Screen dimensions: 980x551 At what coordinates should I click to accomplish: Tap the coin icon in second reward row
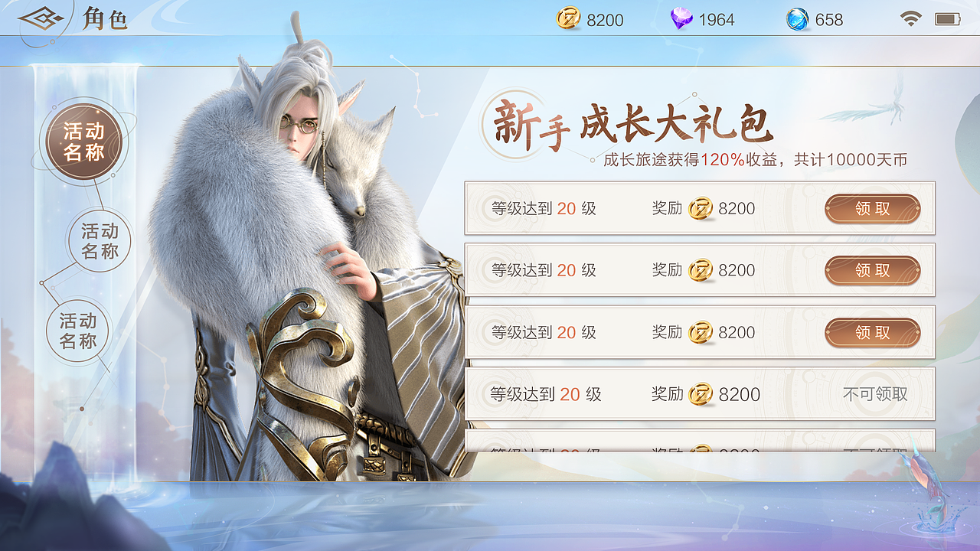pos(701,270)
